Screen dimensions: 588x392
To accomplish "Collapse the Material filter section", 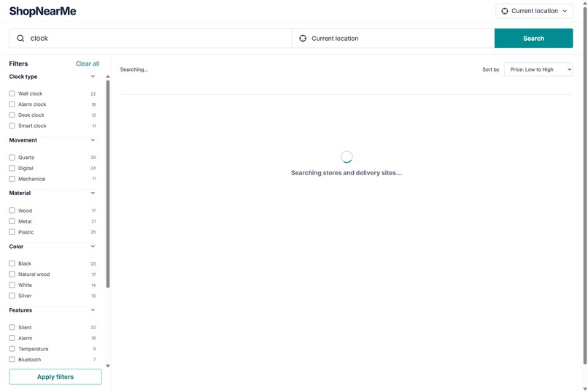I will tap(93, 193).
